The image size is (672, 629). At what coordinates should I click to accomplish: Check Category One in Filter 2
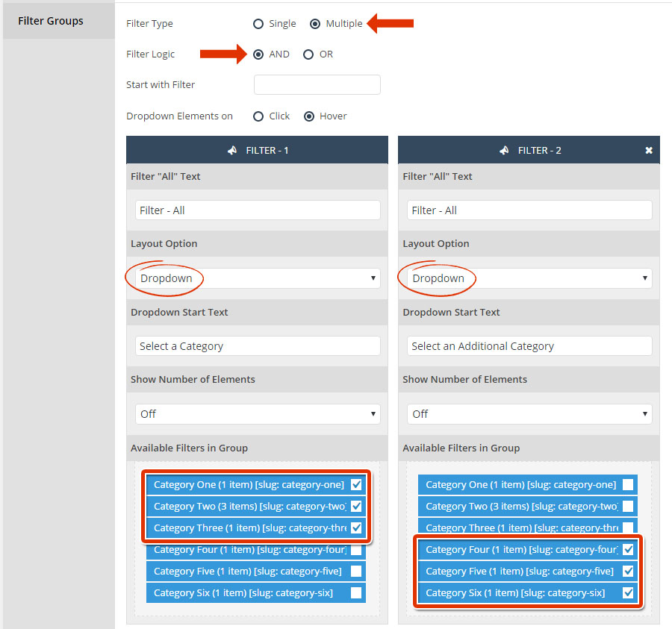click(x=628, y=485)
